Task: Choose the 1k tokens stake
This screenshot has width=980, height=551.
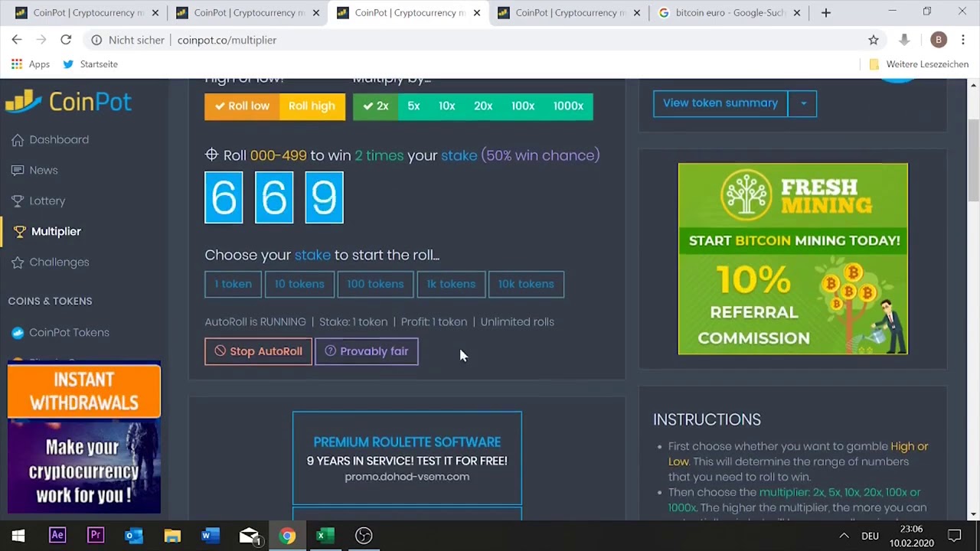Action: (451, 284)
